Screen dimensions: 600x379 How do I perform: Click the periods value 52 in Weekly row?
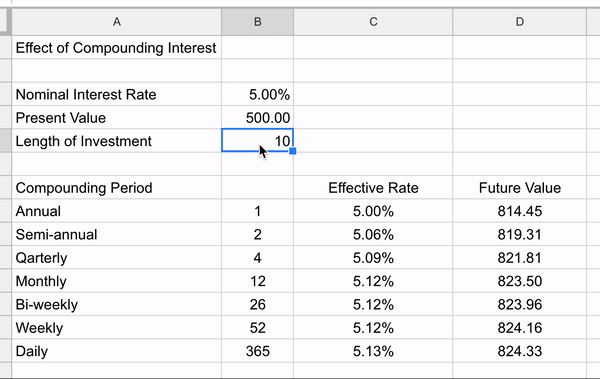[258, 328]
